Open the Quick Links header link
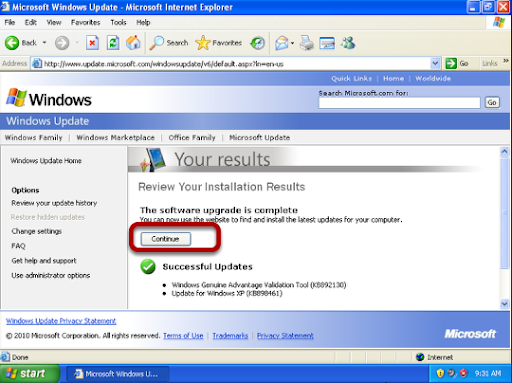The image size is (512, 383). [351, 78]
